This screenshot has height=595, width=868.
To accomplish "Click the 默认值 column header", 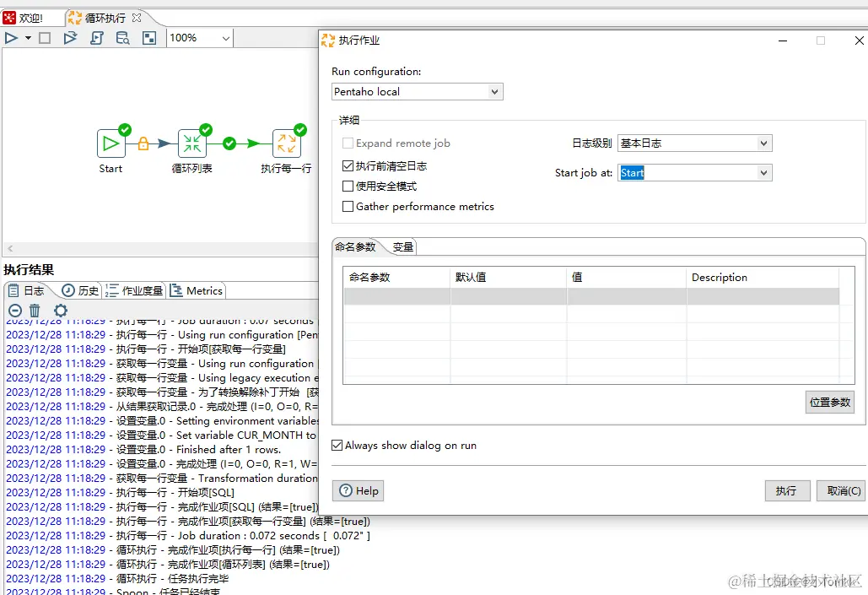I will pyautogui.click(x=508, y=278).
